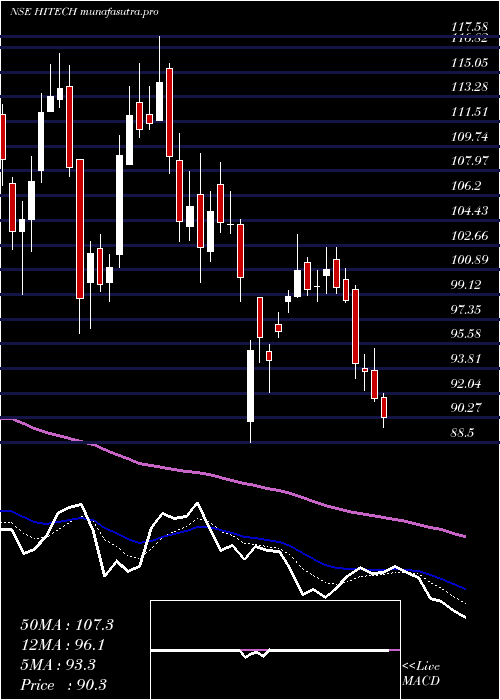Select the 111.51 price axis label
This screenshot has width=500, height=700.
coord(469,112)
